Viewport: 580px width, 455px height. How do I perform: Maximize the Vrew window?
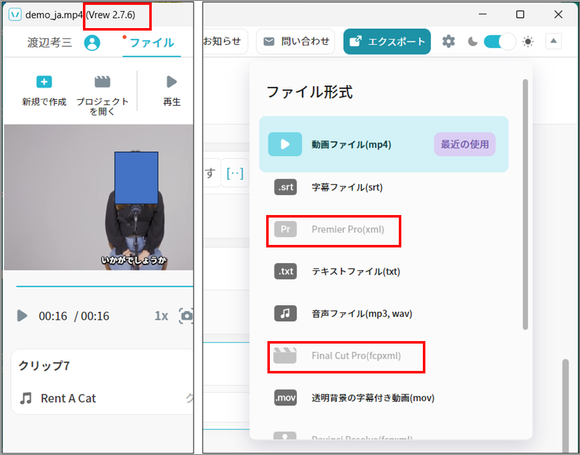(x=520, y=14)
